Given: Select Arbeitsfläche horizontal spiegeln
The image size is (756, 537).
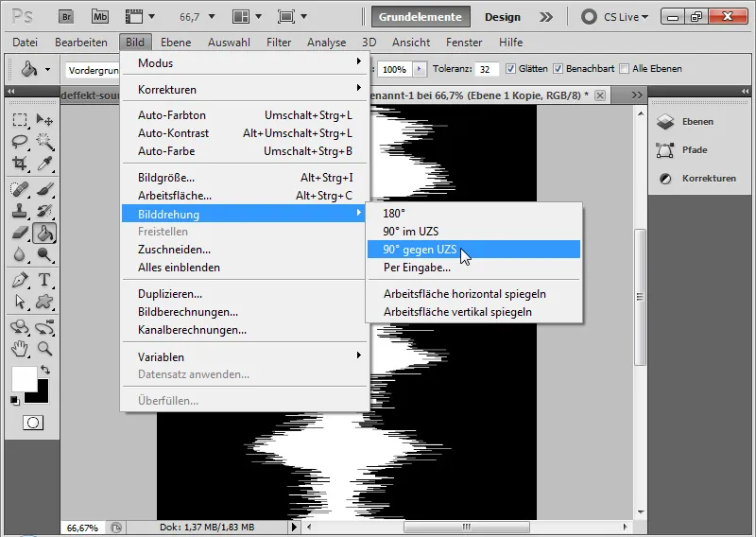Looking at the screenshot, I should [473, 294].
